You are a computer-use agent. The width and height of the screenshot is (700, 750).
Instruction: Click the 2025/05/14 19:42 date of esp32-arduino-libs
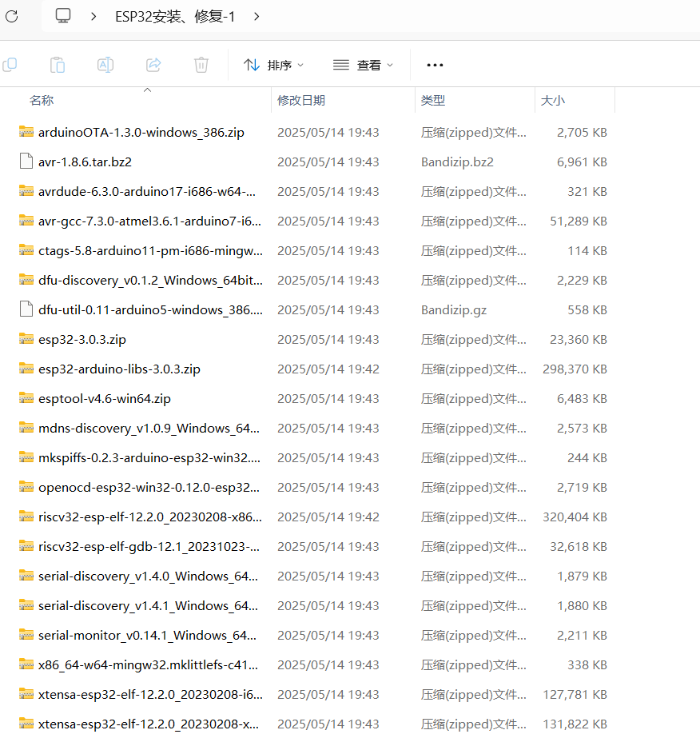point(328,369)
